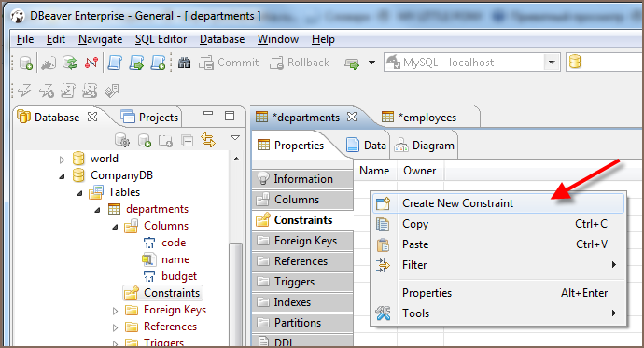Toggle link with editor arrows icon
This screenshot has height=348, width=644.
(208, 140)
